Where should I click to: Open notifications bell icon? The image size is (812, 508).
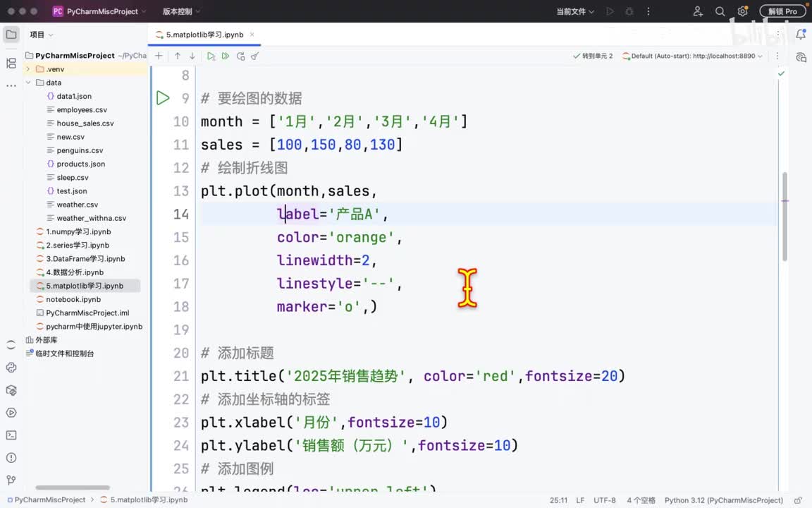pos(801,35)
